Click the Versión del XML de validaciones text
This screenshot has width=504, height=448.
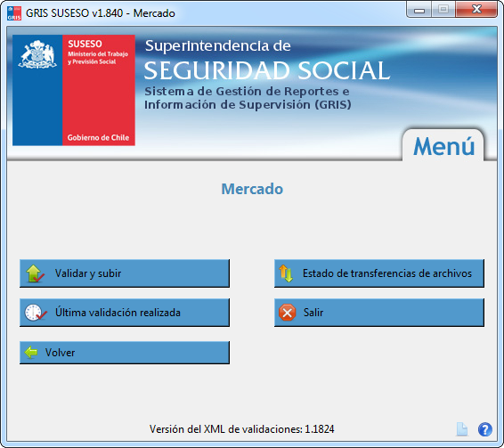241,429
